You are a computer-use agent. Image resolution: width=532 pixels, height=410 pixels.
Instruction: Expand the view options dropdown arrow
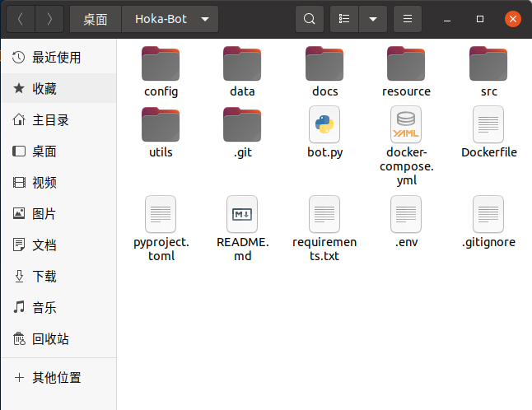(x=372, y=18)
